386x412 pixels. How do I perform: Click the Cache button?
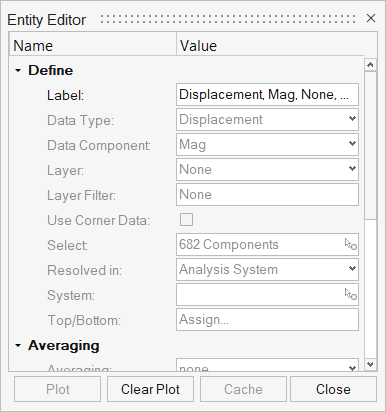coord(243,389)
